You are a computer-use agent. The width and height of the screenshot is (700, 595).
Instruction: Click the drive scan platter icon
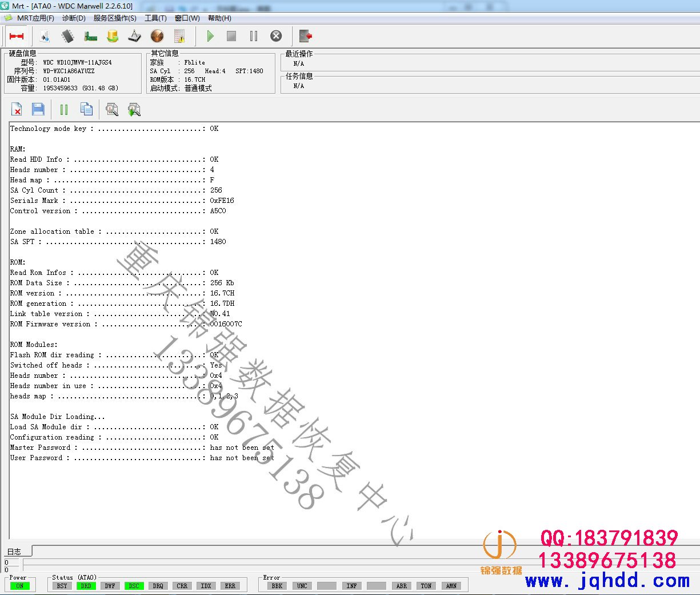click(134, 36)
